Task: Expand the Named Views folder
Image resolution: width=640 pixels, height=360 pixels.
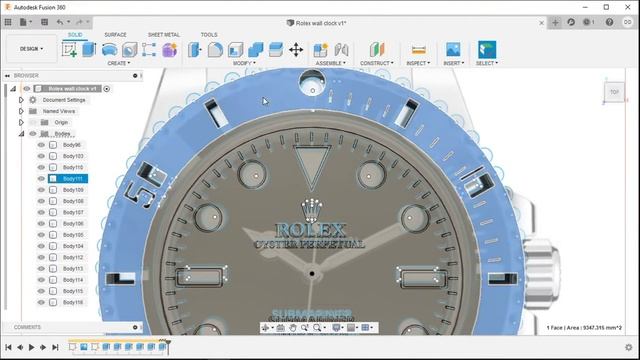Action: click(21, 111)
